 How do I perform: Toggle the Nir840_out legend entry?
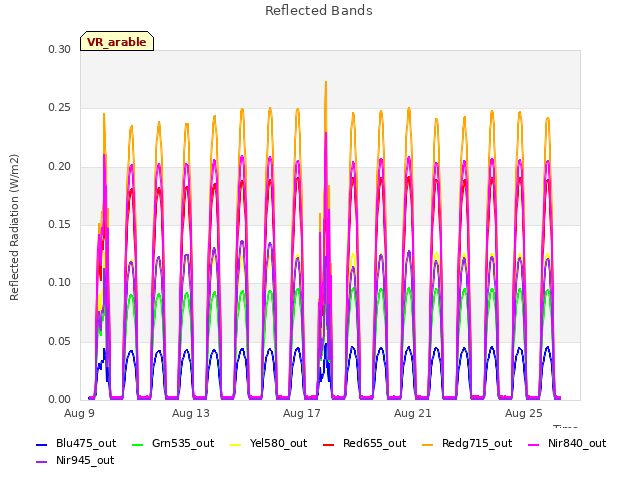tap(567, 444)
